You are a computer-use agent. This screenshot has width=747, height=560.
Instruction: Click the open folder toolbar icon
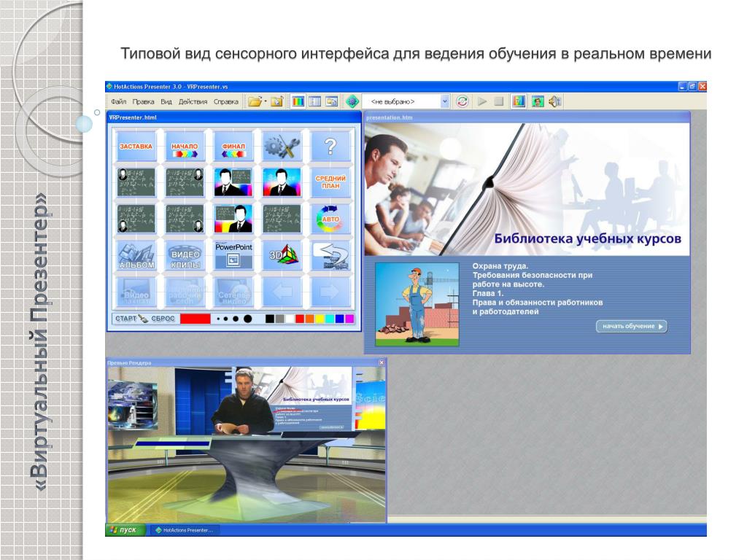pyautogui.click(x=255, y=101)
